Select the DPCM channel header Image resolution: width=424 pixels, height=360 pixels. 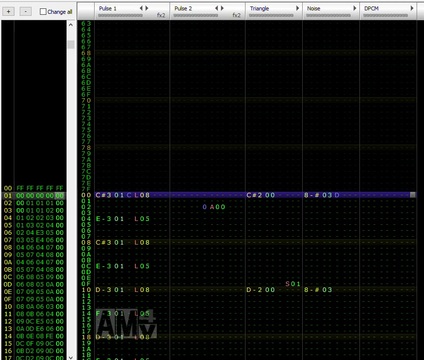point(388,11)
